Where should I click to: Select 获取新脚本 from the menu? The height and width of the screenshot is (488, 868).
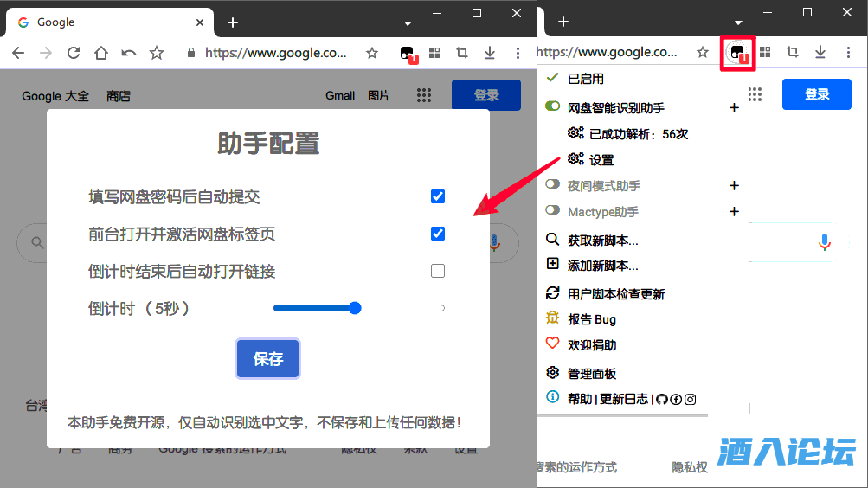point(602,240)
